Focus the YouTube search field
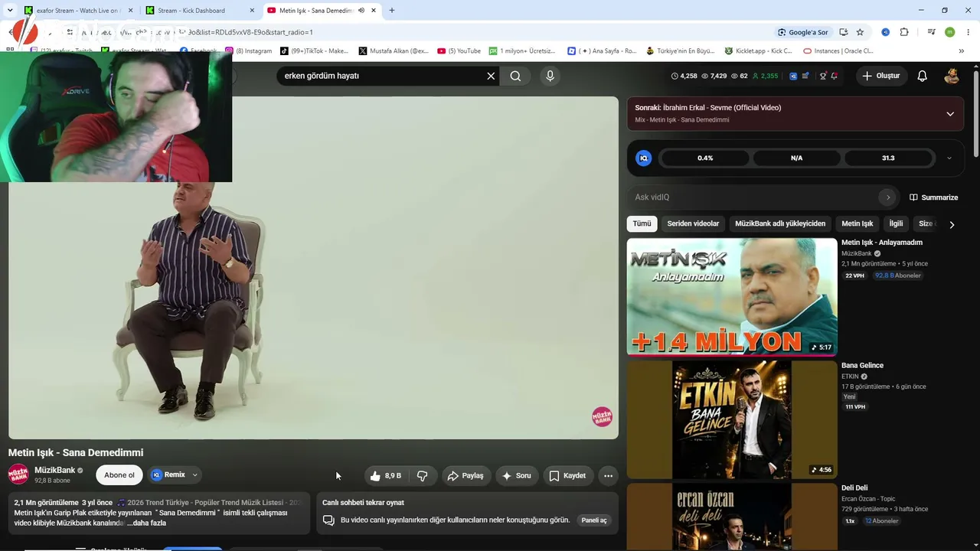The height and width of the screenshot is (551, 980). point(381,76)
